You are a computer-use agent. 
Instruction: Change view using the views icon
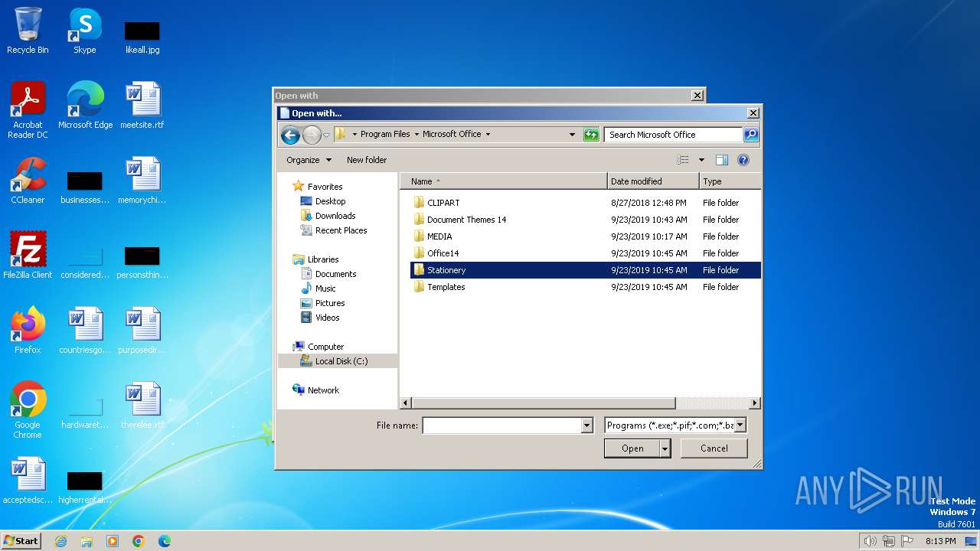click(x=683, y=160)
